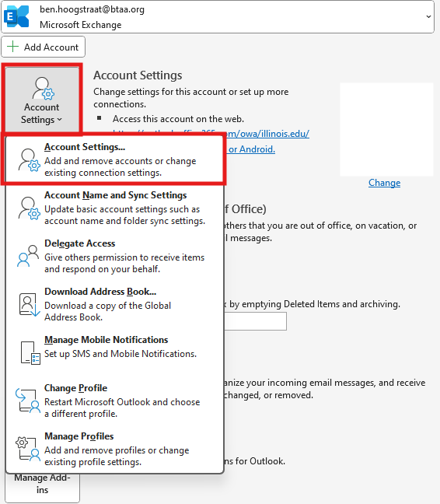
Task: Open Manage Profiles entry
Action: pos(114,449)
